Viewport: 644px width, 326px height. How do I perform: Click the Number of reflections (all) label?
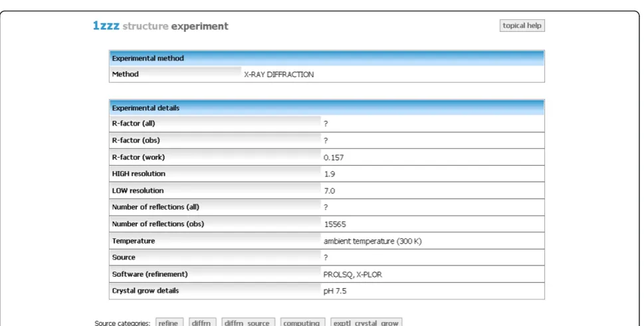pyautogui.click(x=156, y=207)
